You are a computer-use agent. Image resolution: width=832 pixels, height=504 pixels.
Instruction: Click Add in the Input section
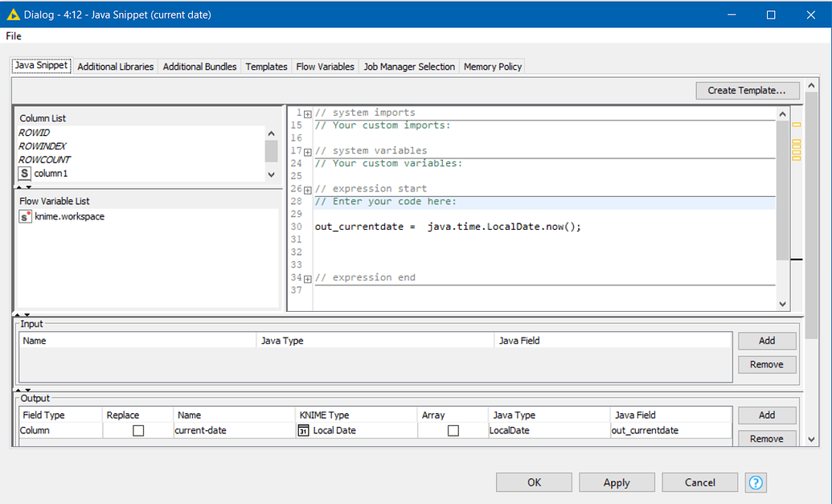(x=766, y=340)
